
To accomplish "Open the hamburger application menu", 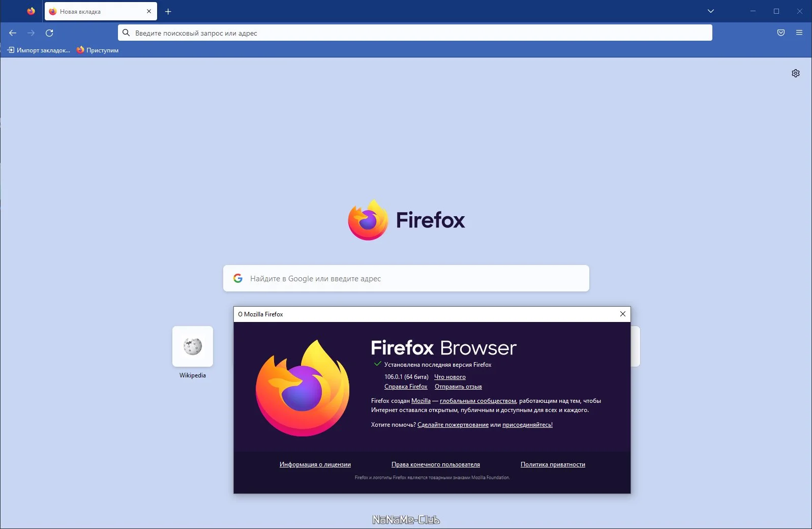I will tap(799, 33).
